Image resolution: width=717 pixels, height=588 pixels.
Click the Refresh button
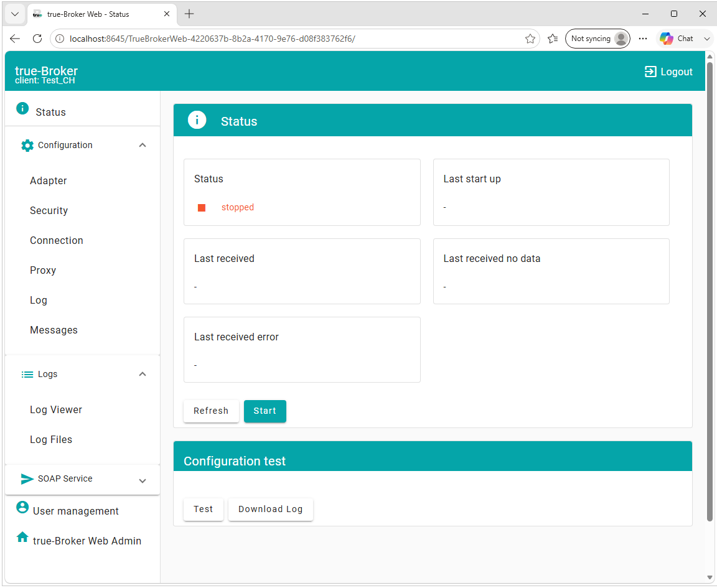pyautogui.click(x=211, y=411)
